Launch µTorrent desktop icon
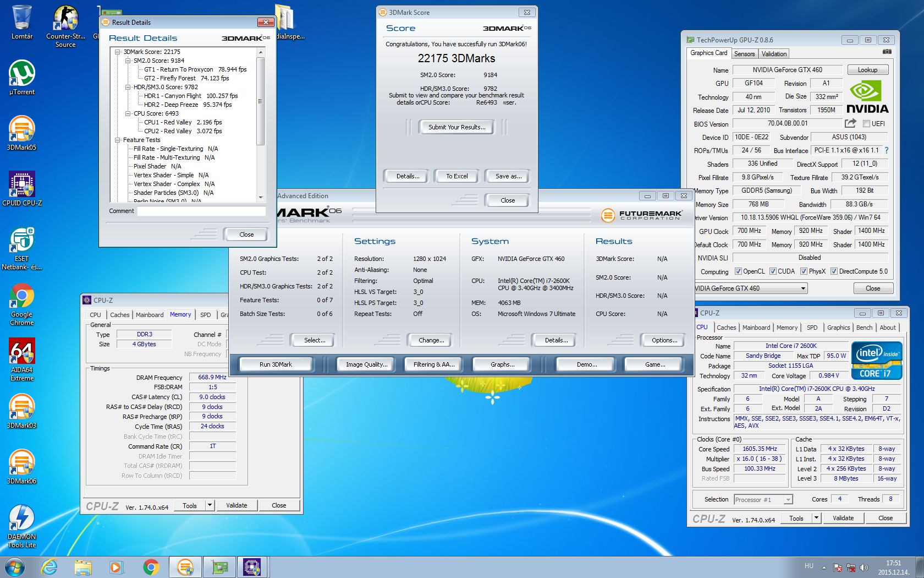The image size is (924, 578). click(21, 78)
